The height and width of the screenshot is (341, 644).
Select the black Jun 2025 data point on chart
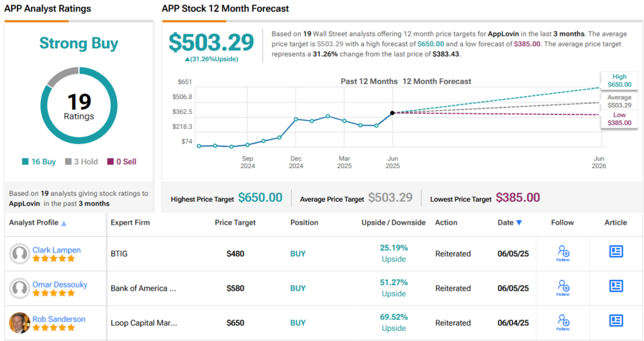coord(392,113)
